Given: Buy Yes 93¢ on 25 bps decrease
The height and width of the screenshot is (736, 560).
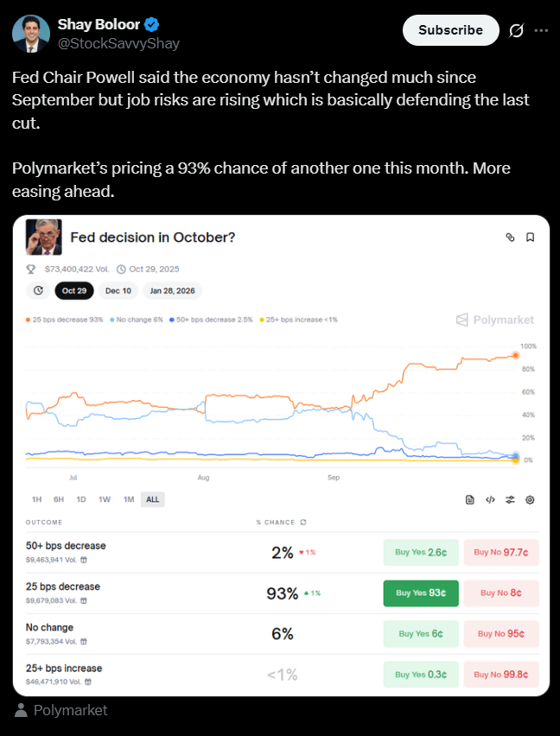Looking at the screenshot, I should click(420, 593).
